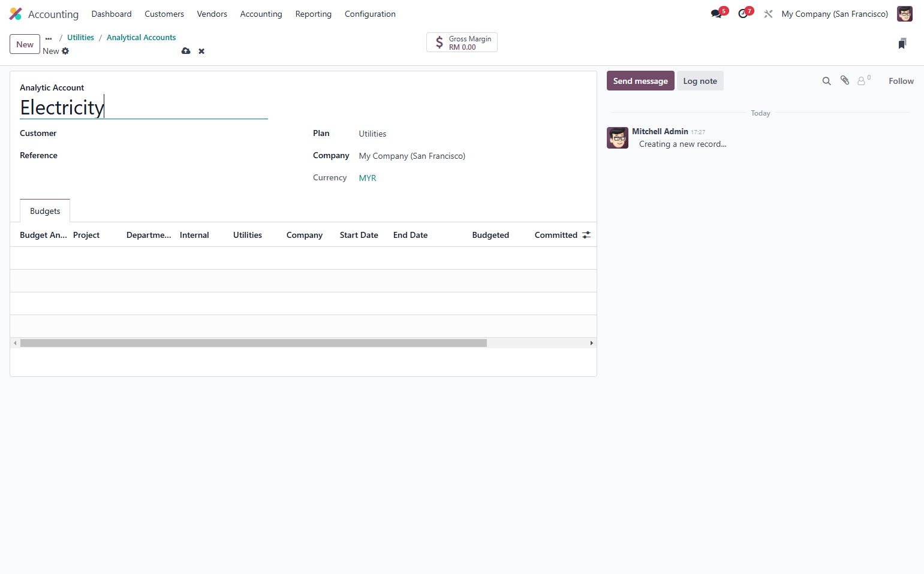Screen dimensions: 924x574
Task: Open the Accounting app home icon
Action: click(16, 14)
